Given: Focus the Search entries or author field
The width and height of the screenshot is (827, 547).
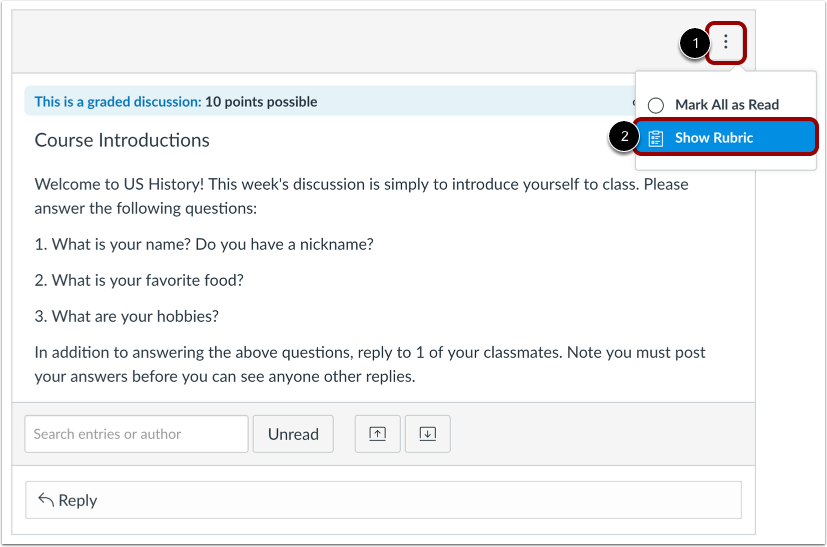Looking at the screenshot, I should pyautogui.click(x=136, y=434).
